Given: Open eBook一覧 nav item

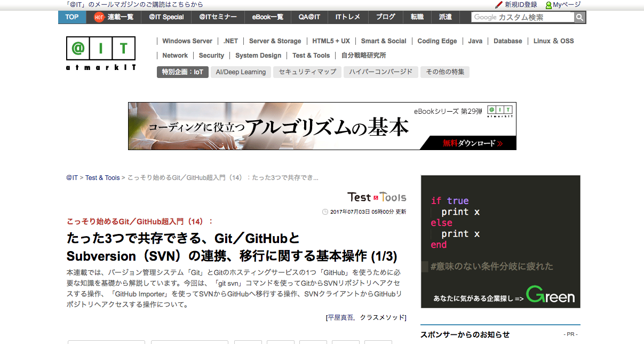Looking at the screenshot, I should click(268, 17).
